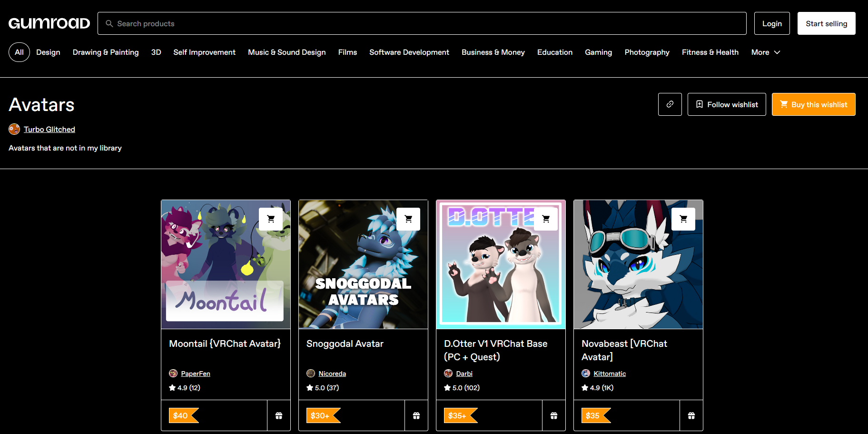
Task: Open the Gaming category
Action: tap(599, 52)
